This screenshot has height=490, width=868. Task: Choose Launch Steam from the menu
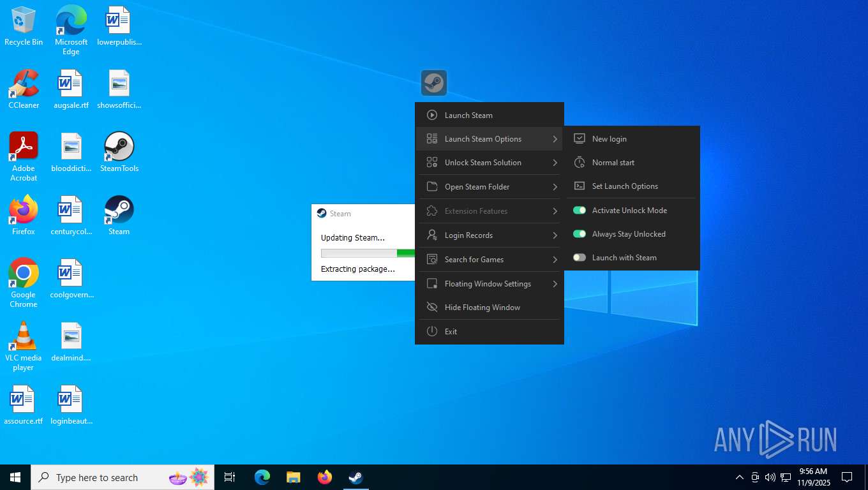pos(490,115)
